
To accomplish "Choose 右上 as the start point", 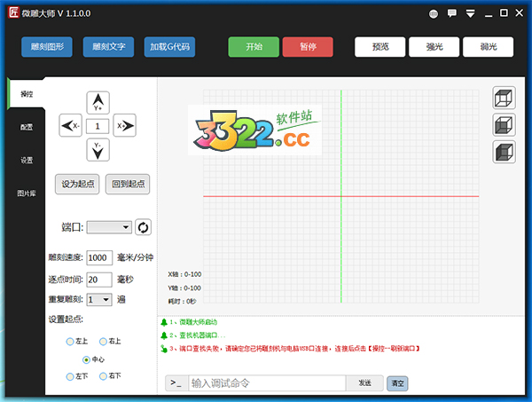I will point(103,342).
